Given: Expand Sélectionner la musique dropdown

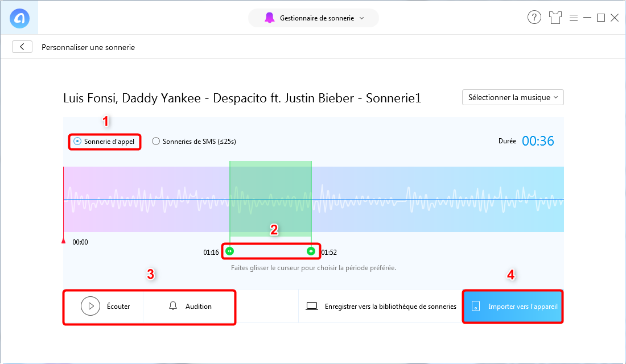Looking at the screenshot, I should pyautogui.click(x=513, y=97).
